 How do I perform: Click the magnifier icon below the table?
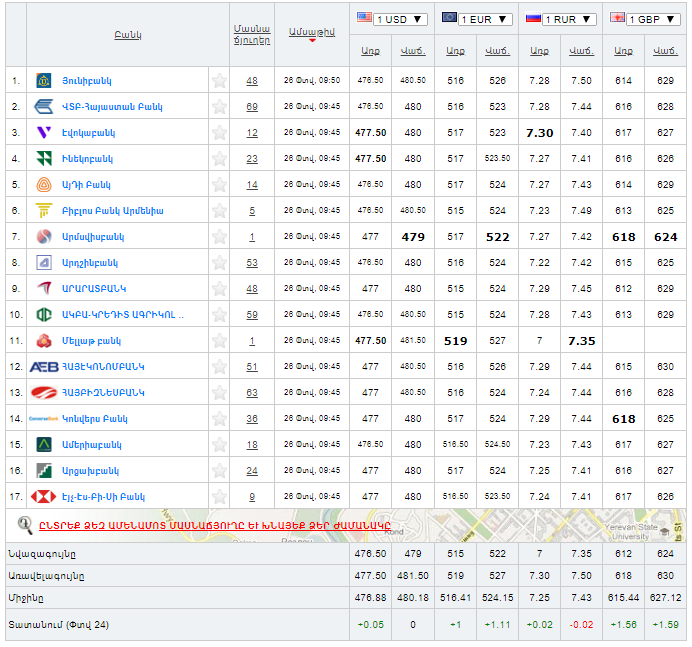click(x=25, y=524)
